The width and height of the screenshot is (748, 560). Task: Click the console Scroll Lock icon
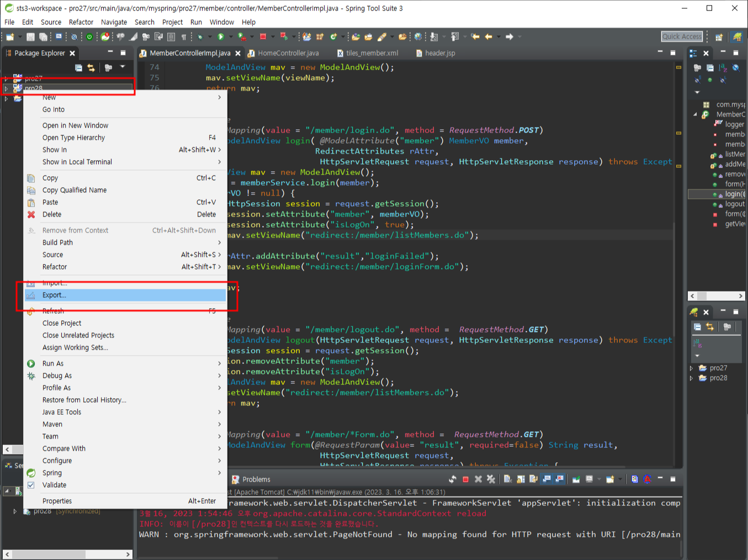pos(521,479)
